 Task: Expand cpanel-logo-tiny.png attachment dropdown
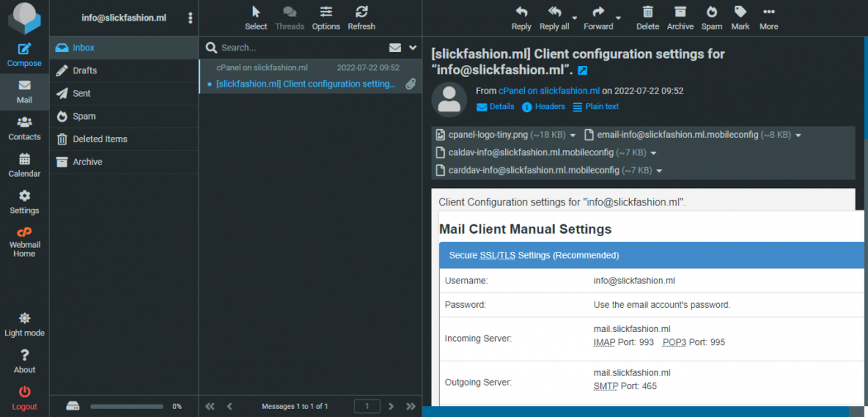coord(573,135)
